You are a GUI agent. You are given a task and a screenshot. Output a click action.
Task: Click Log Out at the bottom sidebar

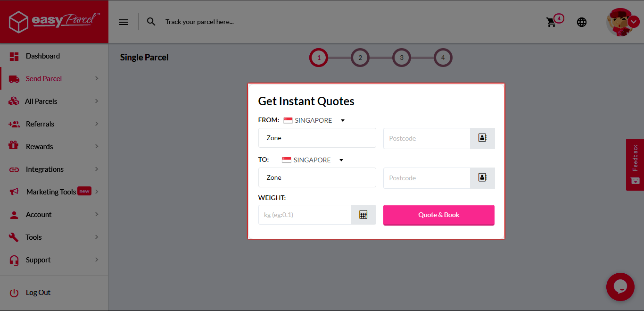[x=38, y=292]
